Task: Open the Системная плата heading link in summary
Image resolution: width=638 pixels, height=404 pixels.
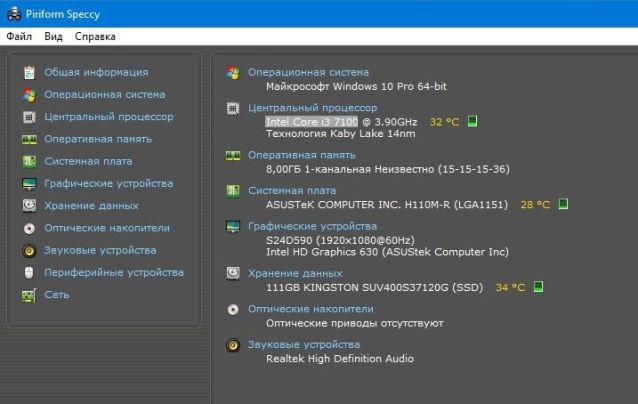Action: click(x=292, y=190)
